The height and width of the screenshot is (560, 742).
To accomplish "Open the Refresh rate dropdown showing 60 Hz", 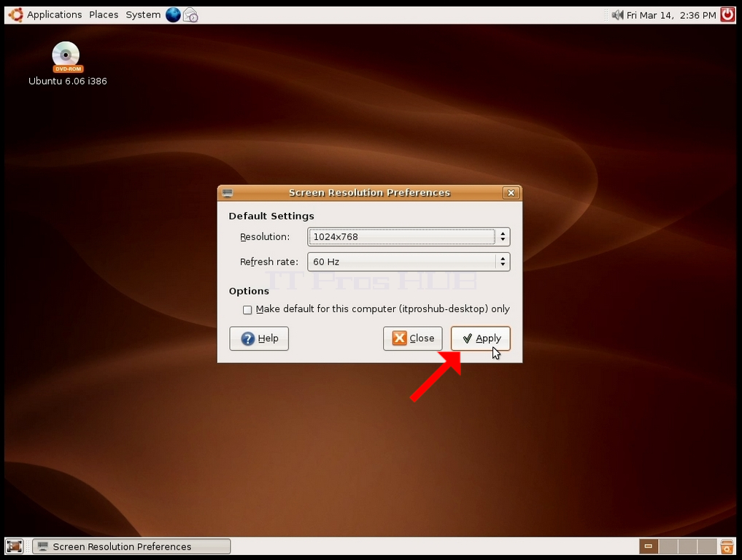I will tap(409, 262).
